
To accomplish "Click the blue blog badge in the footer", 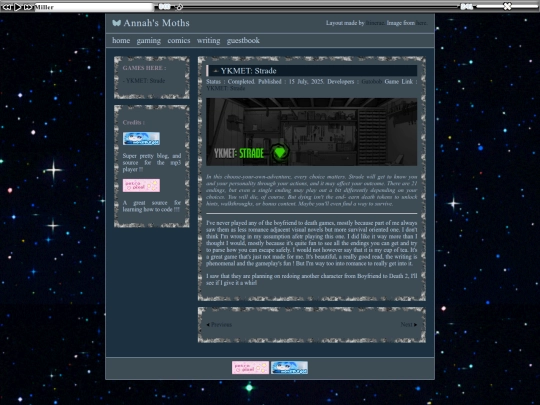I will (289, 367).
